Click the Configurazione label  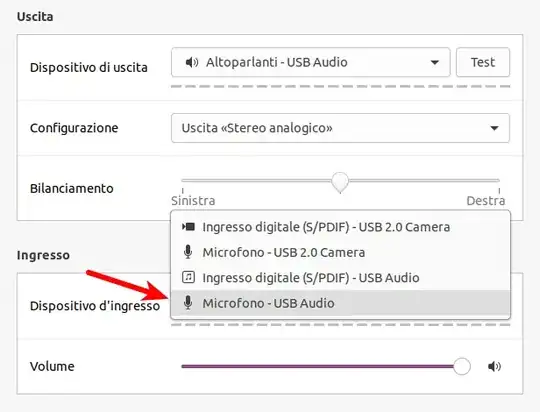74,128
